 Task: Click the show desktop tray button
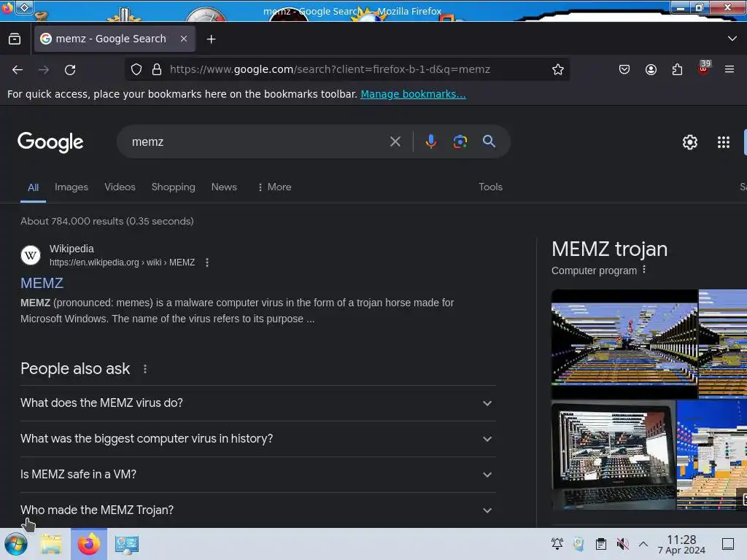[728, 544]
